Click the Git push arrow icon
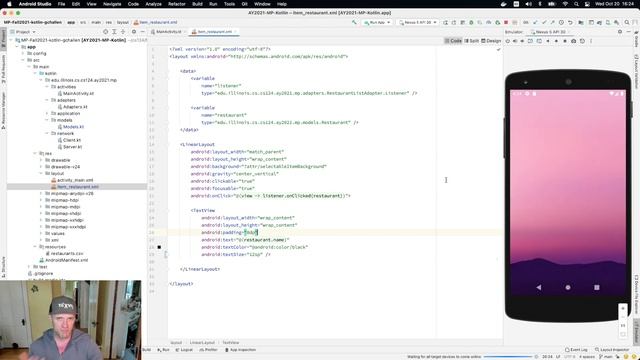 [x=552, y=22]
